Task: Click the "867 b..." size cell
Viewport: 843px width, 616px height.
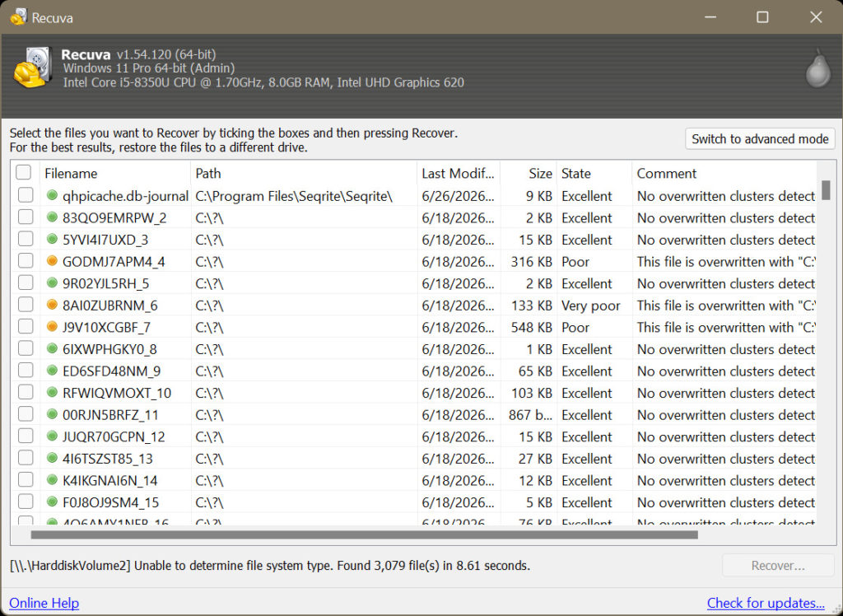Action: [x=530, y=415]
